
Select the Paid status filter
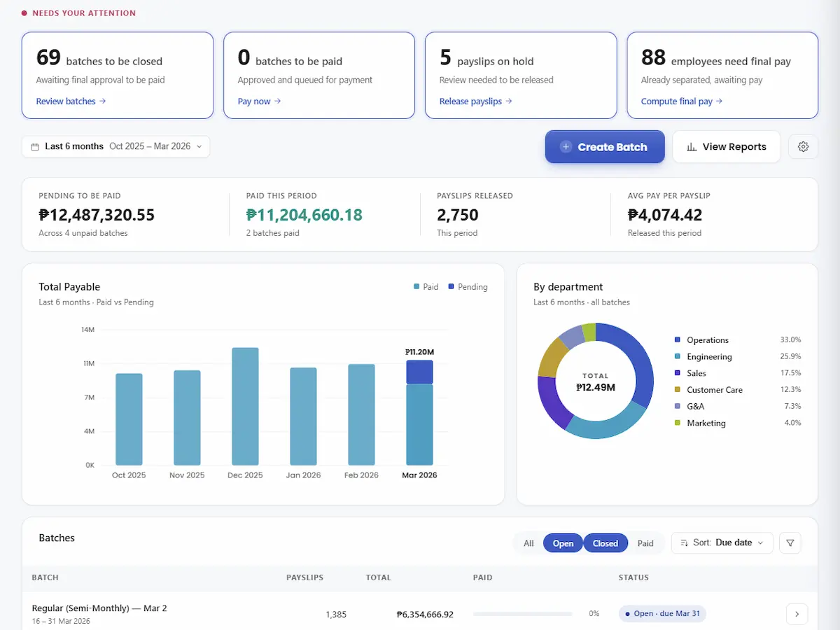645,543
